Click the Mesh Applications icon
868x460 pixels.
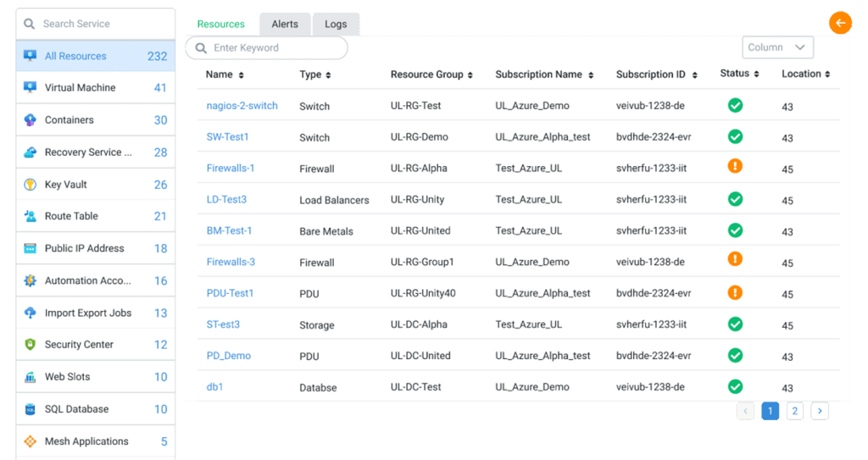tap(30, 441)
